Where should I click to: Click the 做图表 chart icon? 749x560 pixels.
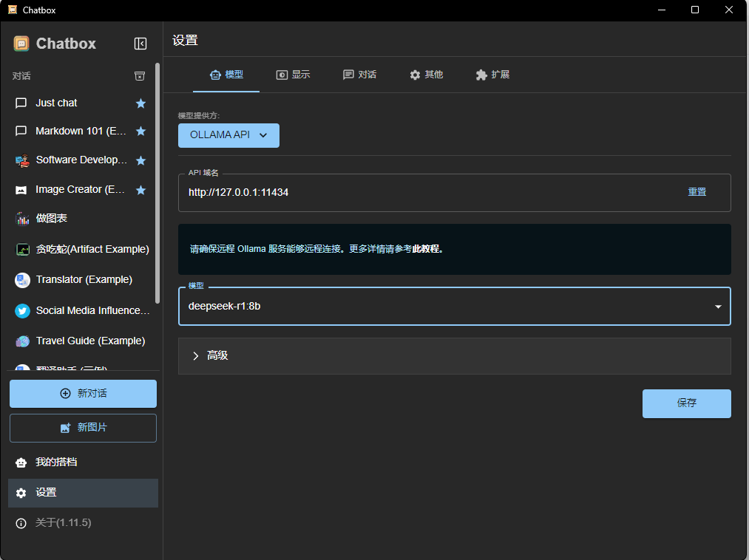tap(22, 219)
